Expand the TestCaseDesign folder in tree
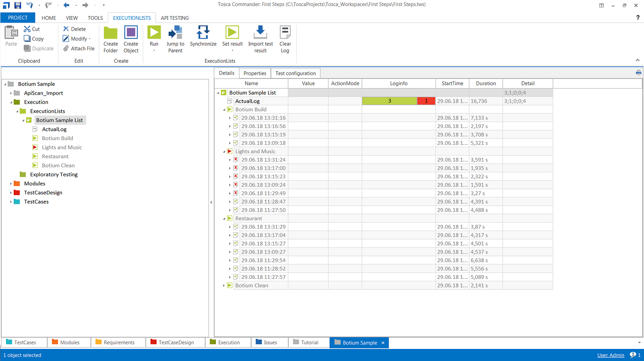This screenshot has height=361, width=644. 11,193
